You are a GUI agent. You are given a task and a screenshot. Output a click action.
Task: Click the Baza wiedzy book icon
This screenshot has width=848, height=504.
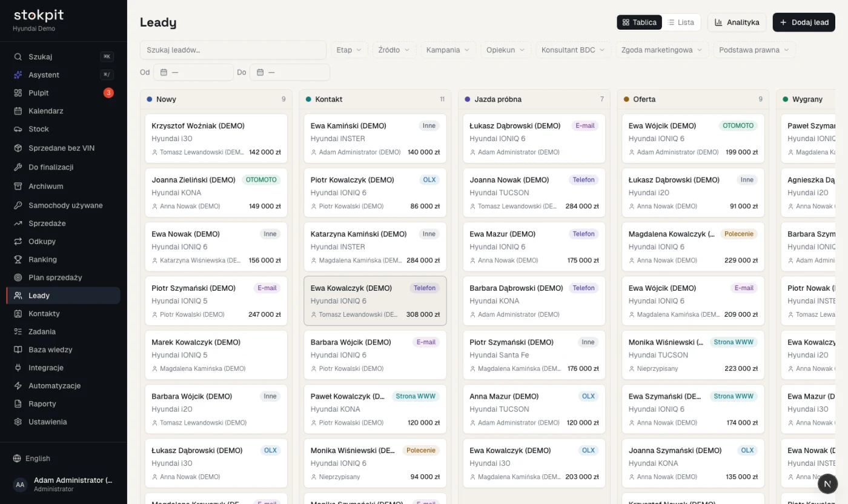(18, 350)
